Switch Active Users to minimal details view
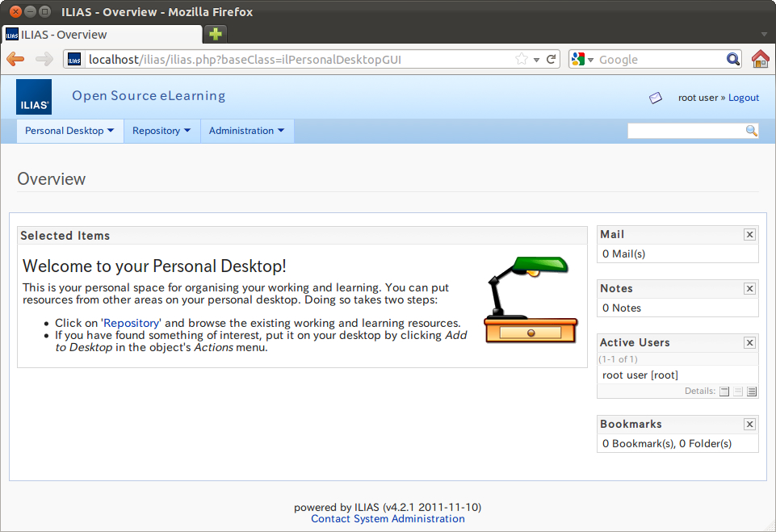 point(724,392)
